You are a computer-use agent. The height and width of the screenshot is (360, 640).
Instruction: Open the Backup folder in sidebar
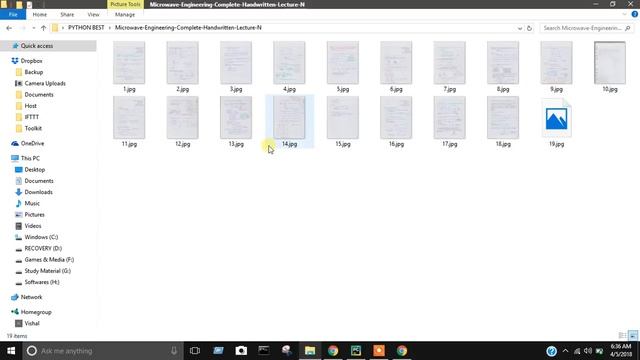click(x=33, y=72)
